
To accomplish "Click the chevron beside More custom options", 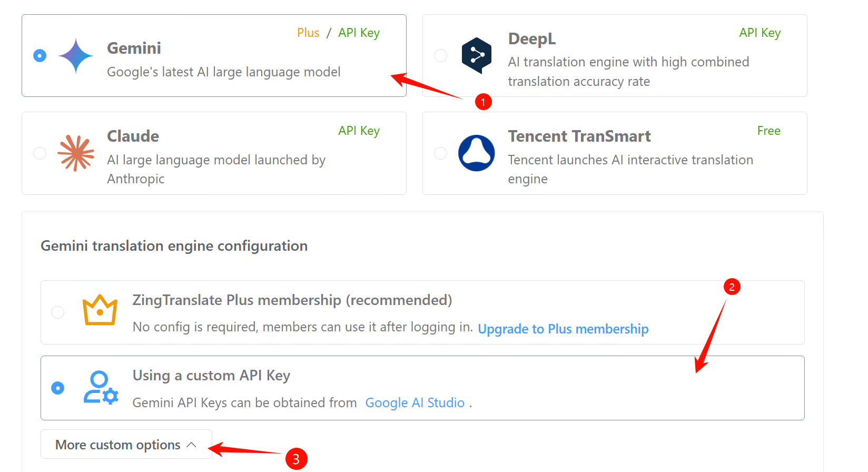I will coord(192,445).
